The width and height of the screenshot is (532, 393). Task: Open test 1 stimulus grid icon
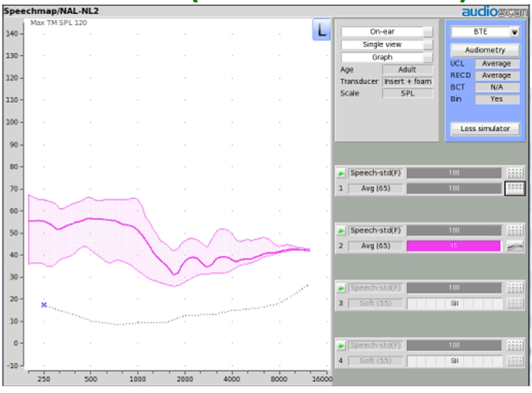tap(514, 173)
